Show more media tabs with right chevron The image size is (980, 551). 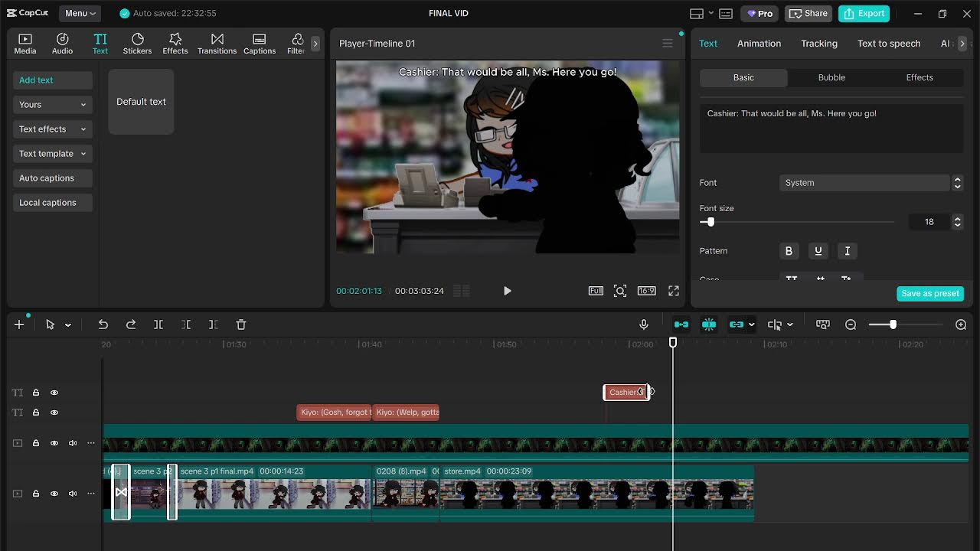[x=315, y=44]
